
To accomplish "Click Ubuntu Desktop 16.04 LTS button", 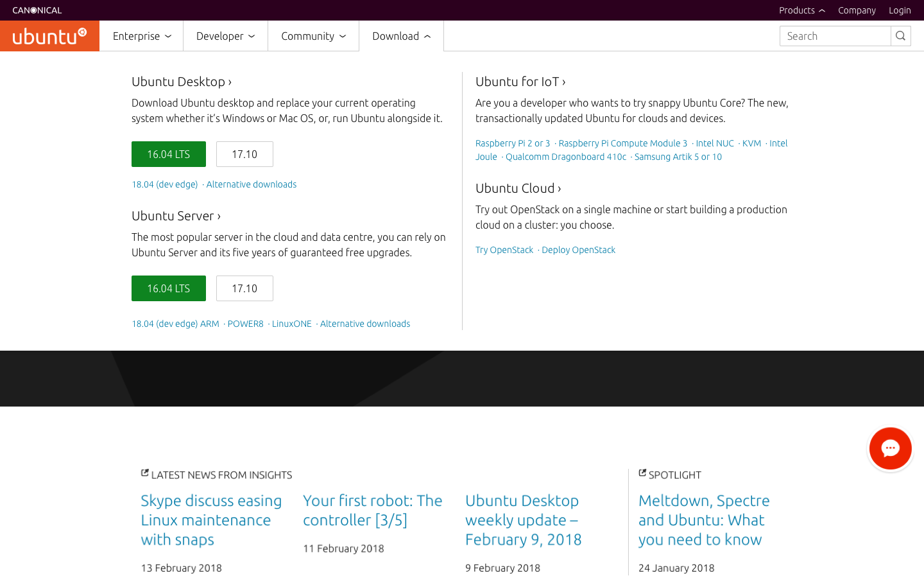I will [x=169, y=154].
